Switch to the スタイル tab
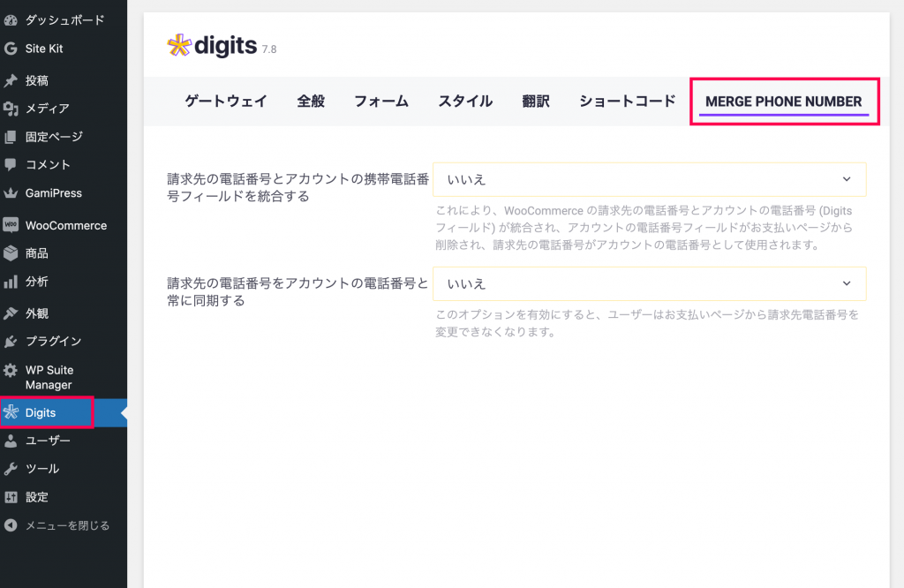 coord(465,102)
